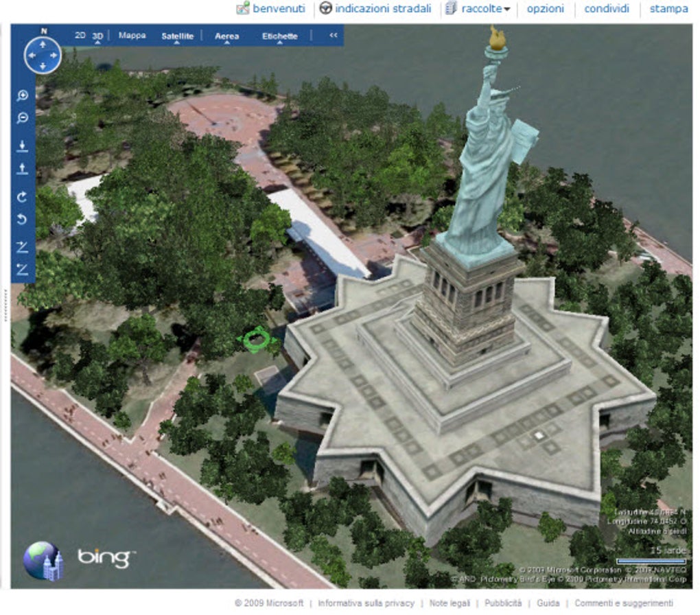Image resolution: width=700 pixels, height=615 pixels.
Task: Click the benvenuti icon
Action: tap(243, 8)
